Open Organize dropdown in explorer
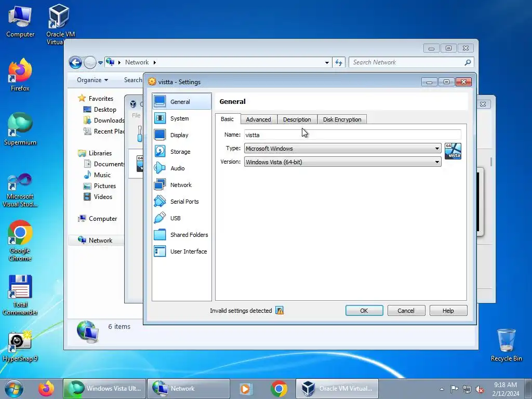Viewport: 532px width, 399px height. (x=92, y=80)
